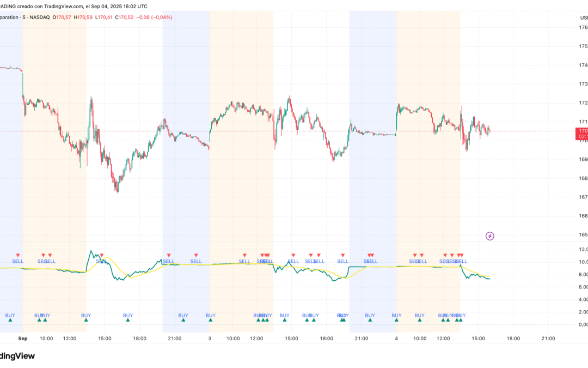The image size is (588, 368).
Task: Select the Sep label on the time axis
Action: tap(23, 338)
